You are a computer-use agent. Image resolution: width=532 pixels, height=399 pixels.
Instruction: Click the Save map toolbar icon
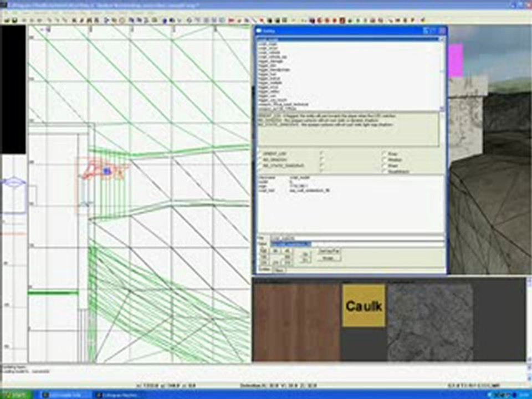[15, 21]
